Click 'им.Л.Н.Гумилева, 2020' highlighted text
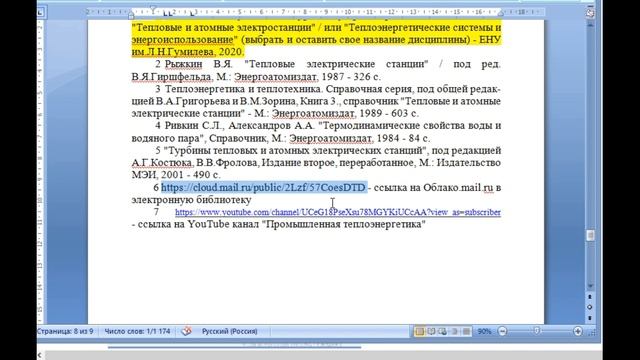Screen dimensions: 640x360 coord(188,52)
